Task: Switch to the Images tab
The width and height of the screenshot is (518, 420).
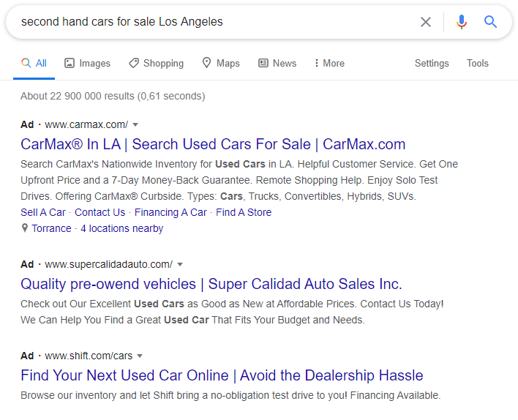Action: [87, 63]
